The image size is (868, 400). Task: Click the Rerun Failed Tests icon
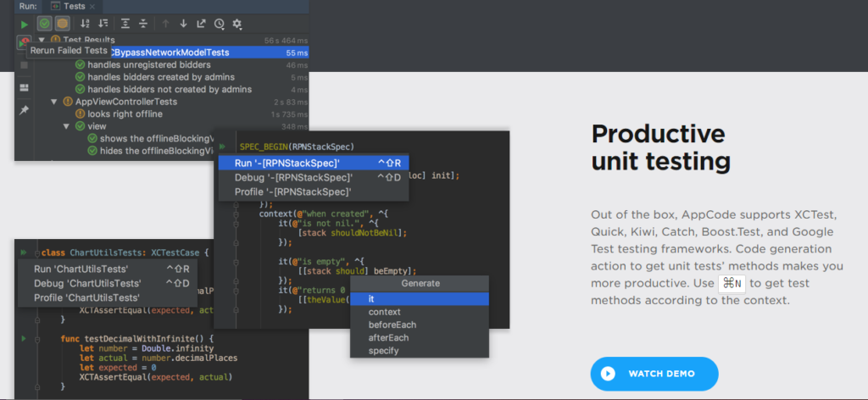pyautogui.click(x=24, y=42)
